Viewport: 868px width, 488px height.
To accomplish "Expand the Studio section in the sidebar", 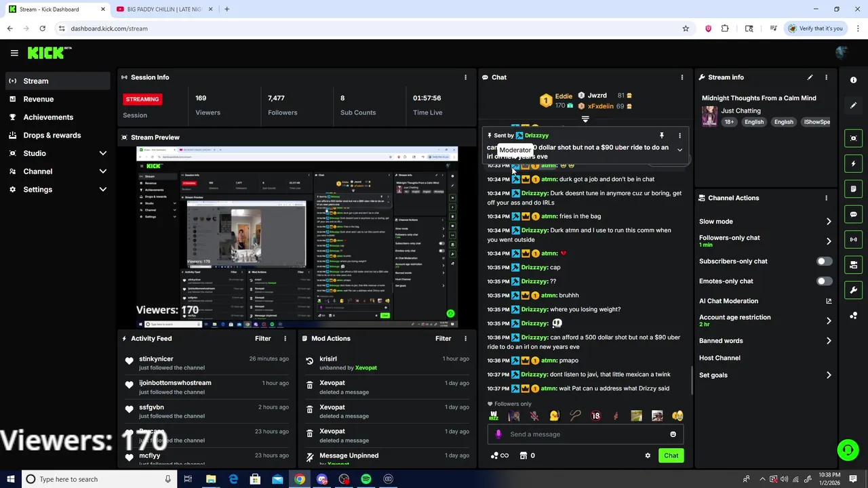I will [57, 153].
